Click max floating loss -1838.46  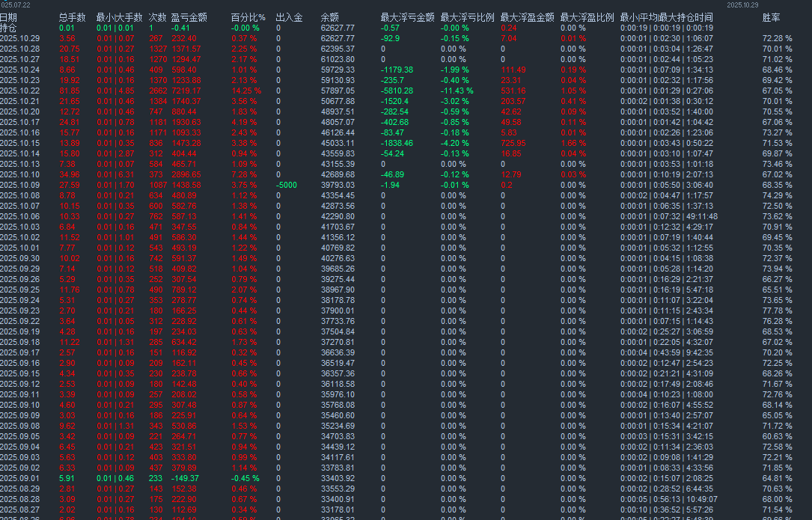[397, 143]
